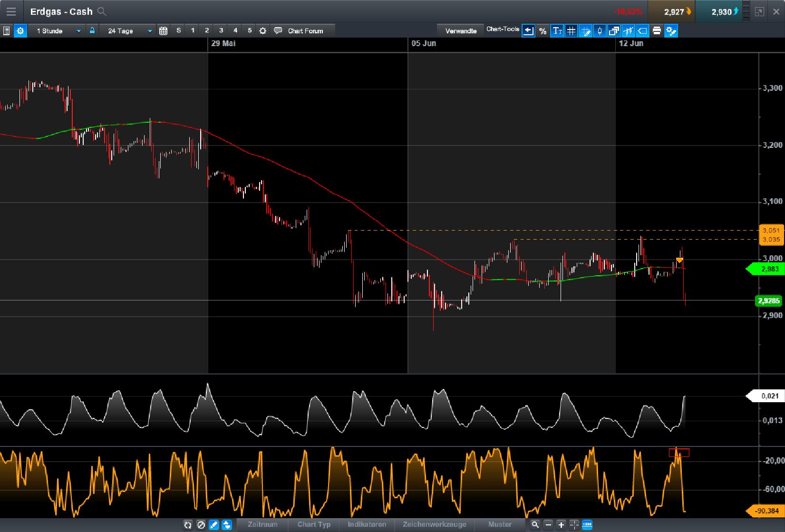
Task: Open the Zeichenwerkzeuge menu
Action: [435, 525]
